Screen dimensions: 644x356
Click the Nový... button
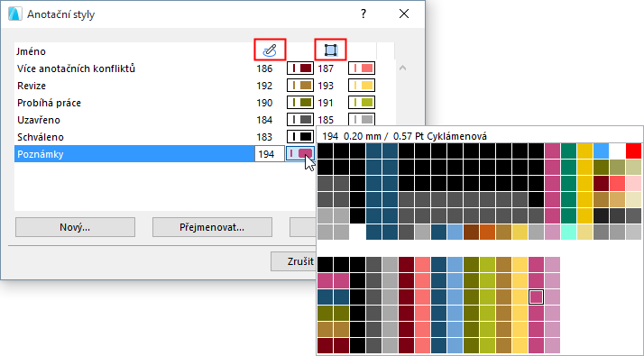pyautogui.click(x=75, y=227)
